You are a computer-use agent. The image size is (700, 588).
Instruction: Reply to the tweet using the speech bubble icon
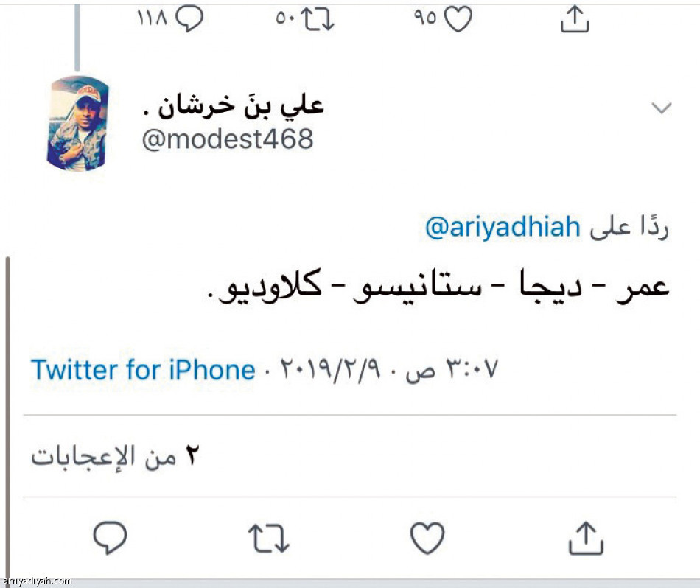pos(111,539)
